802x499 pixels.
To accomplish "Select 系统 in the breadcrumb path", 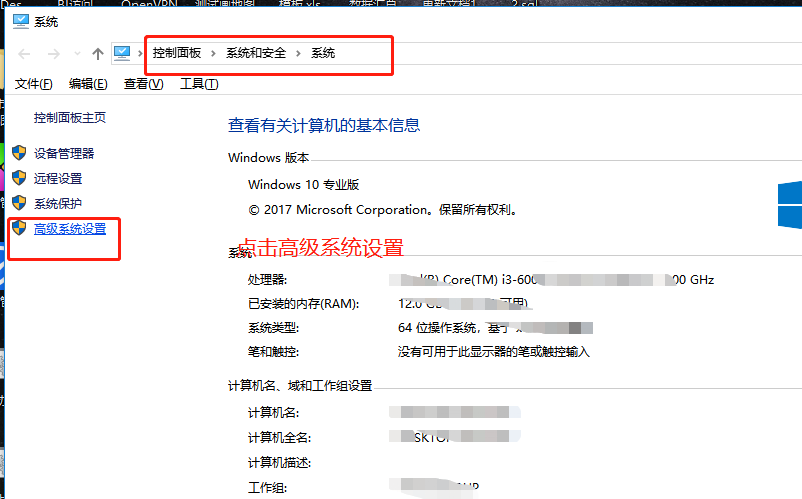I will [323, 53].
